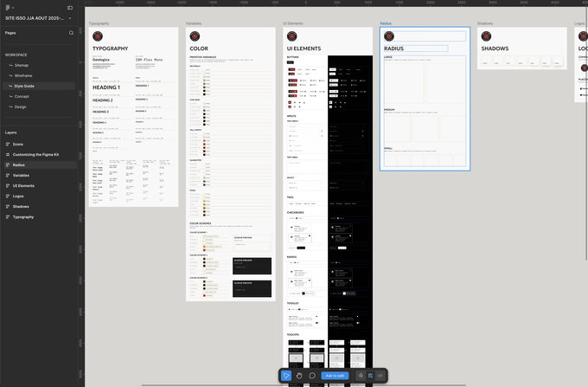Open the Sitemap page

[22, 65]
